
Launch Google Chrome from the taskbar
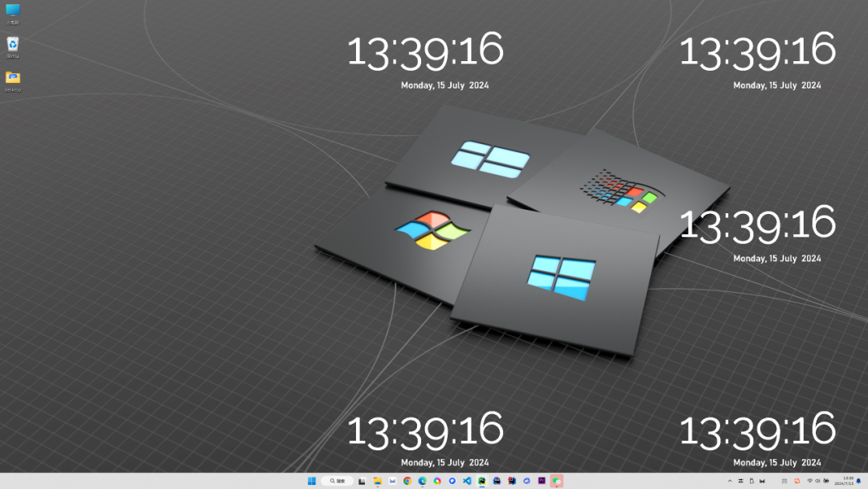(x=407, y=481)
